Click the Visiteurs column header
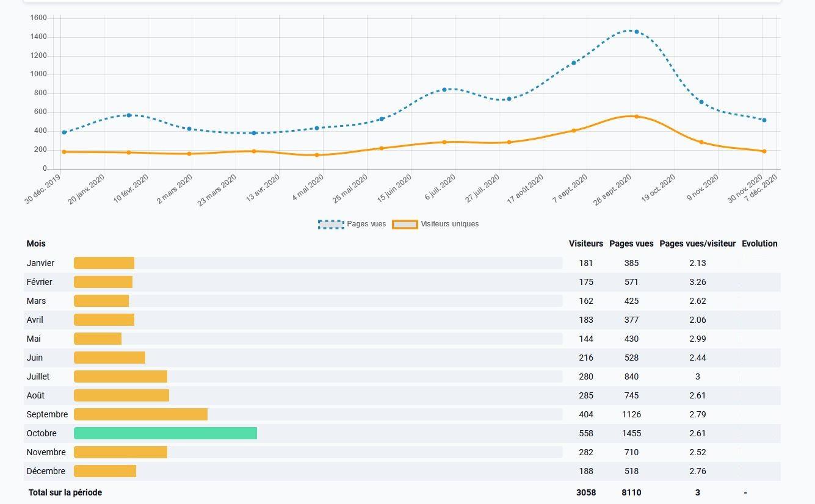The image size is (815, 504). (x=586, y=243)
